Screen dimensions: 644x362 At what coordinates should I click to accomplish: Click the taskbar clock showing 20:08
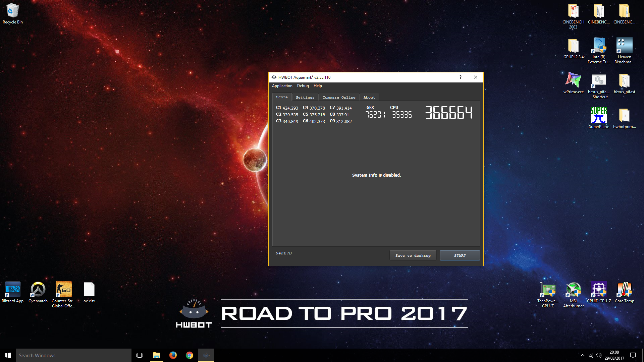coord(614,355)
